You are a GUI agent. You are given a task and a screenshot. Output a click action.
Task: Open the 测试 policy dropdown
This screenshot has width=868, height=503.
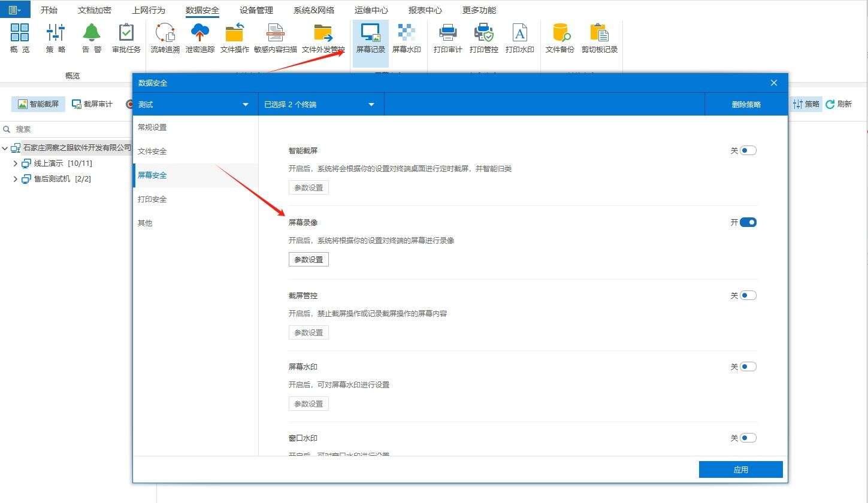pos(195,104)
